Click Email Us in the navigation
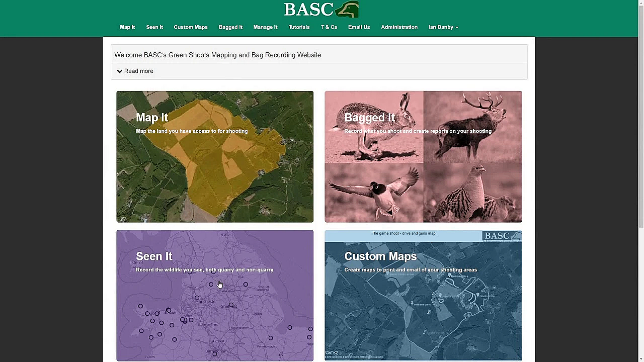 pyautogui.click(x=359, y=27)
